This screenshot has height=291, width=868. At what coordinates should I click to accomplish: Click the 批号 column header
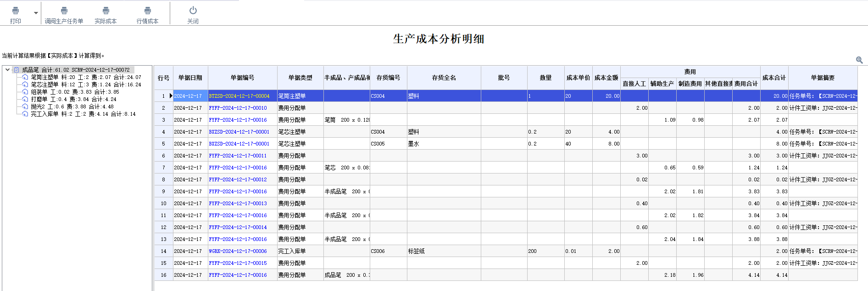[504, 78]
